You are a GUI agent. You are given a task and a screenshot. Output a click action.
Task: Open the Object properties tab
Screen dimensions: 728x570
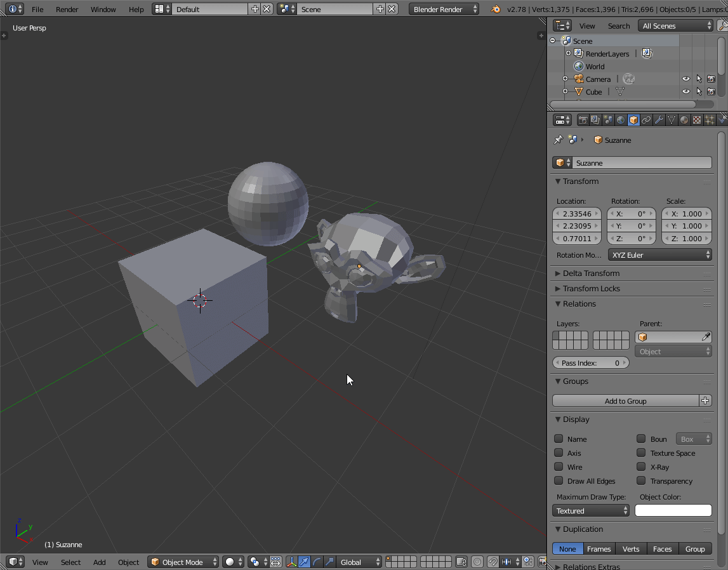pyautogui.click(x=633, y=120)
